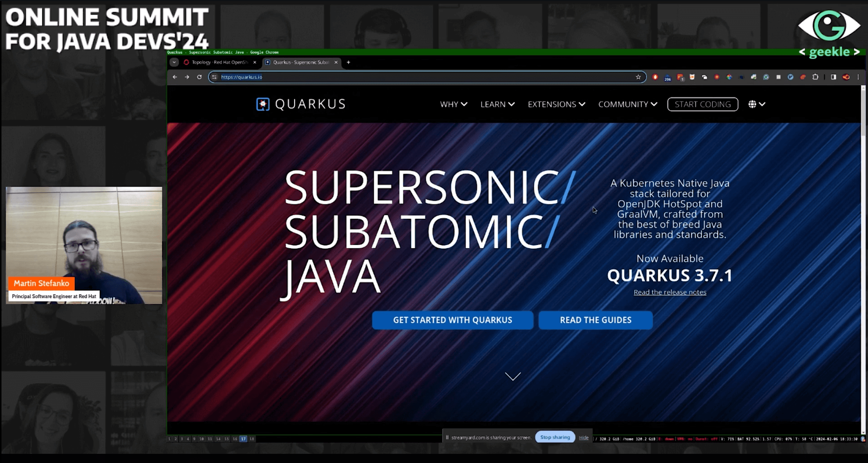
Task: Click the page's vertical scrollbar
Action: pos(863,260)
